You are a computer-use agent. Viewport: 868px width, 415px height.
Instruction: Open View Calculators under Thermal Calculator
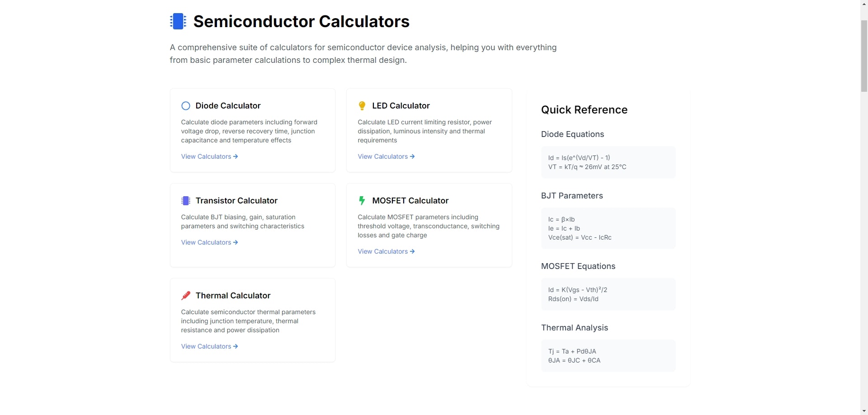[209, 346]
